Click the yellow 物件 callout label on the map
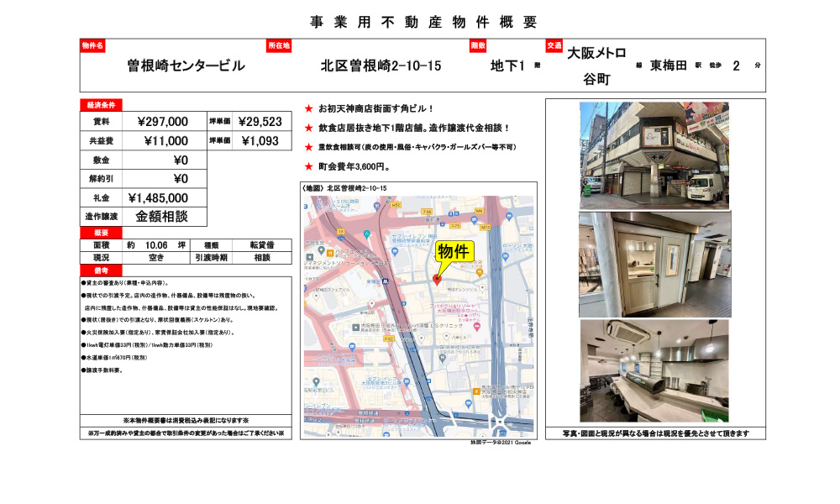The height and width of the screenshot is (504, 840). click(x=454, y=251)
